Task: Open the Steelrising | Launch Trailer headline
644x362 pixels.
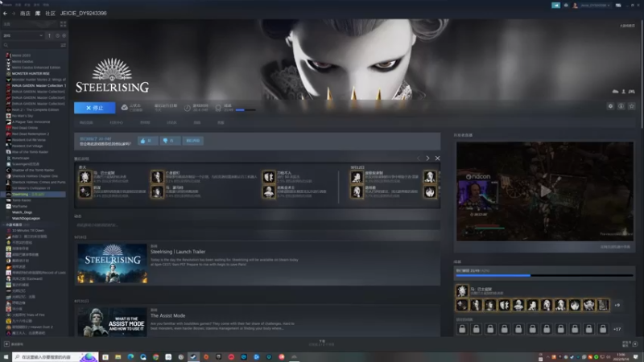Action: tap(178, 252)
